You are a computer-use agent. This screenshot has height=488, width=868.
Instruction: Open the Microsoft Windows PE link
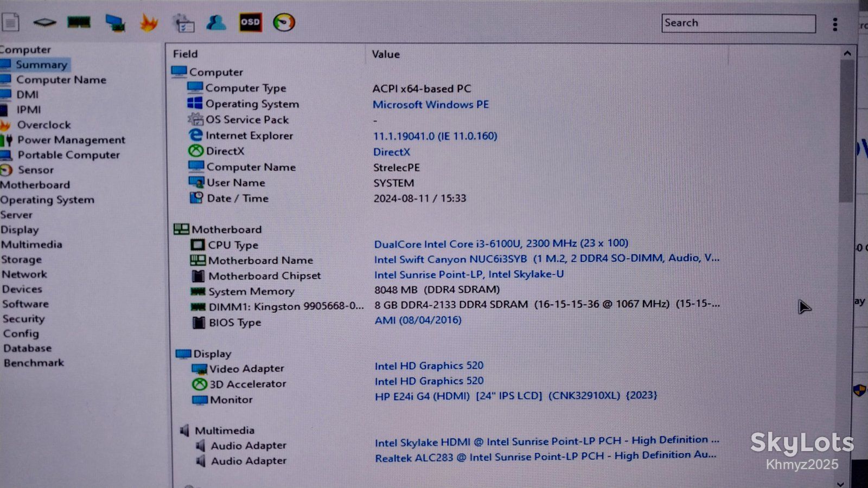click(x=431, y=104)
